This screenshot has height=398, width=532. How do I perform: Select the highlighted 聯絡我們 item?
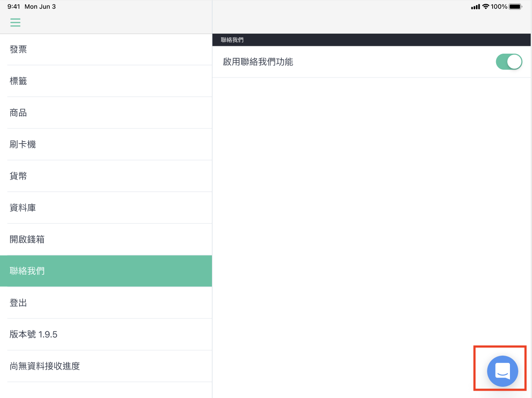click(x=106, y=271)
